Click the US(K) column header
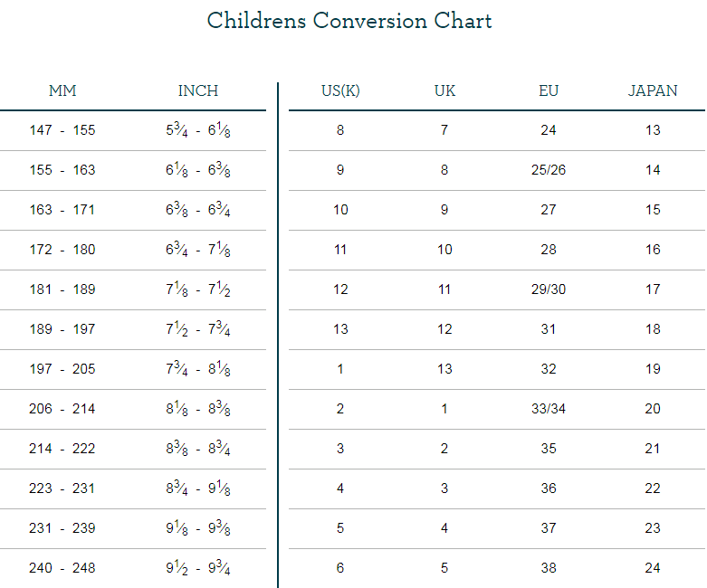Screen dimensions: 707x588 [x=340, y=91]
